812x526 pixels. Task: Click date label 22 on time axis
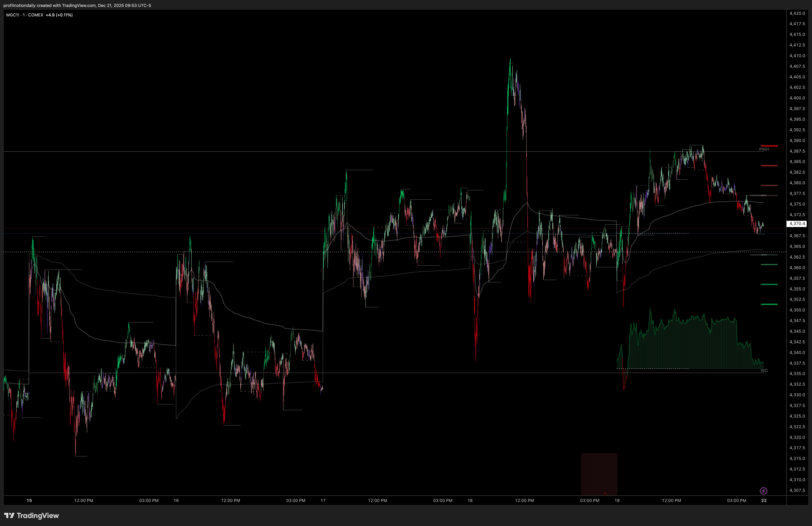(x=764, y=500)
